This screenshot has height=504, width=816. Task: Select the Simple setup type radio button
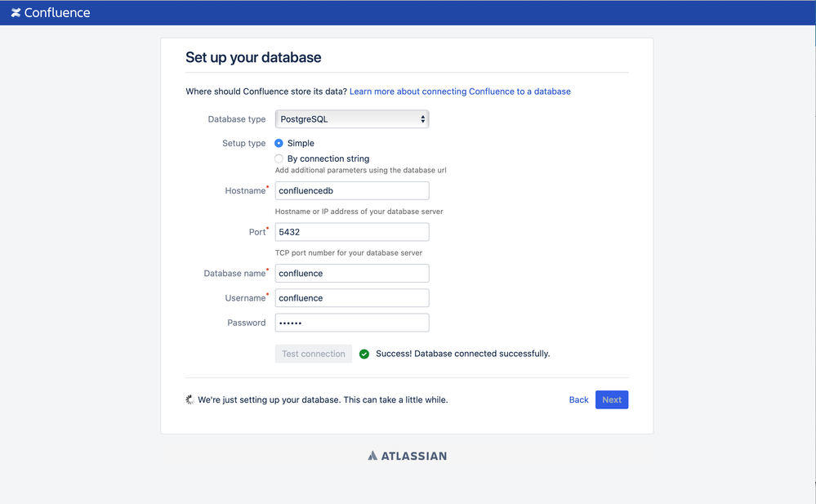279,143
